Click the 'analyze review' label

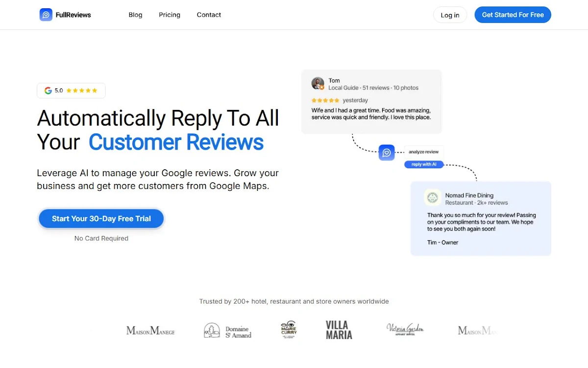tap(424, 152)
